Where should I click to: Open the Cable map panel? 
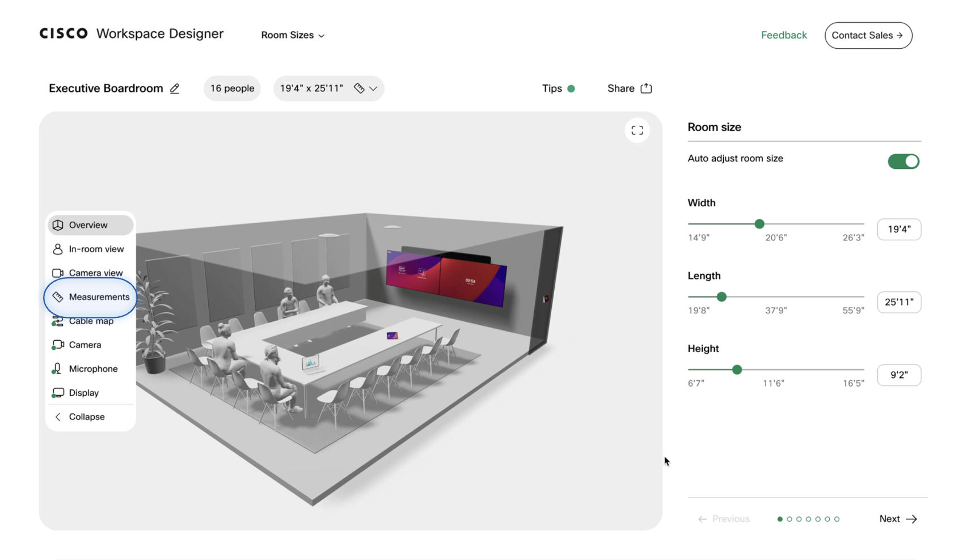[x=90, y=321]
